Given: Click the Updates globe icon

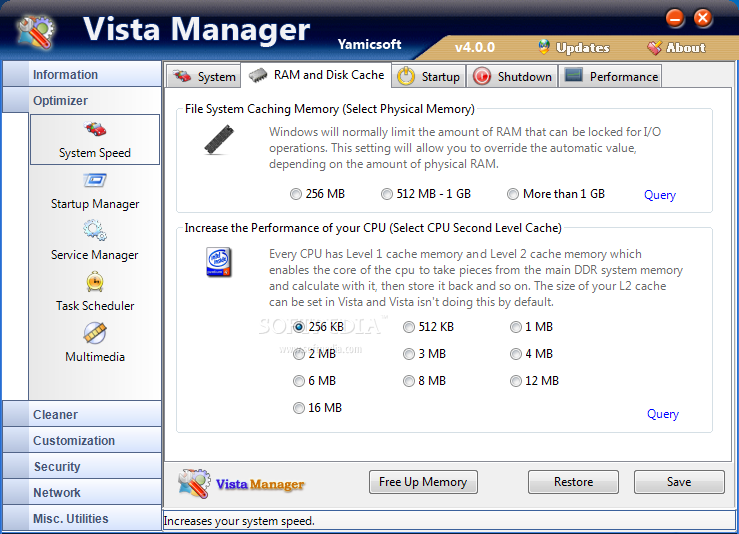Looking at the screenshot, I should (544, 47).
